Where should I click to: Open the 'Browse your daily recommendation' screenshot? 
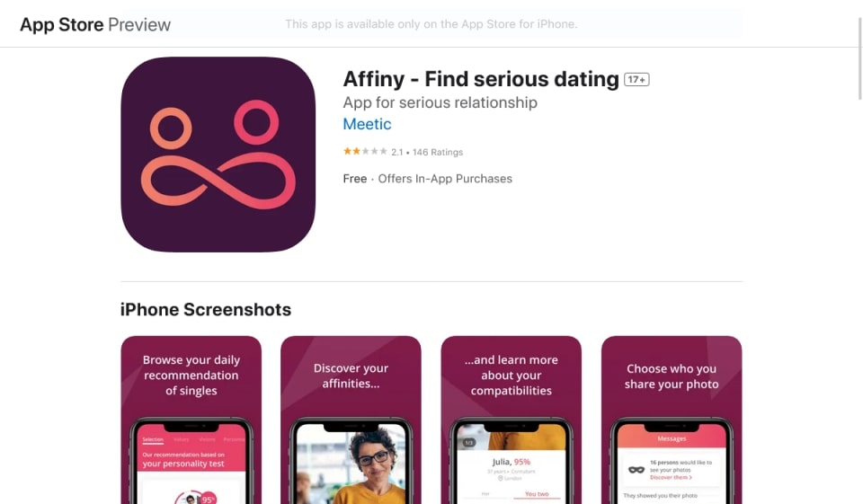[x=191, y=420]
